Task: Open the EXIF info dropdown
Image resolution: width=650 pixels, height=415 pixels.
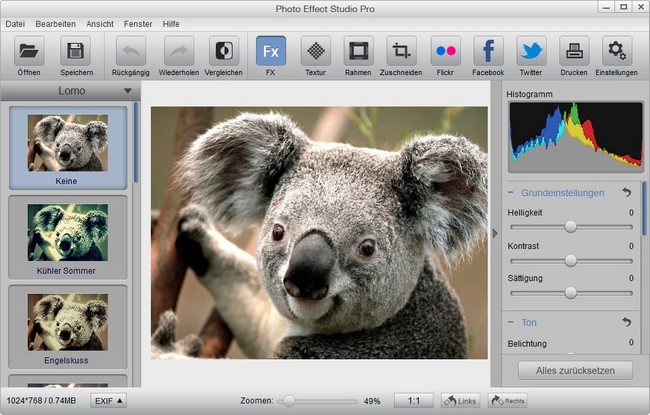Action: click(109, 400)
